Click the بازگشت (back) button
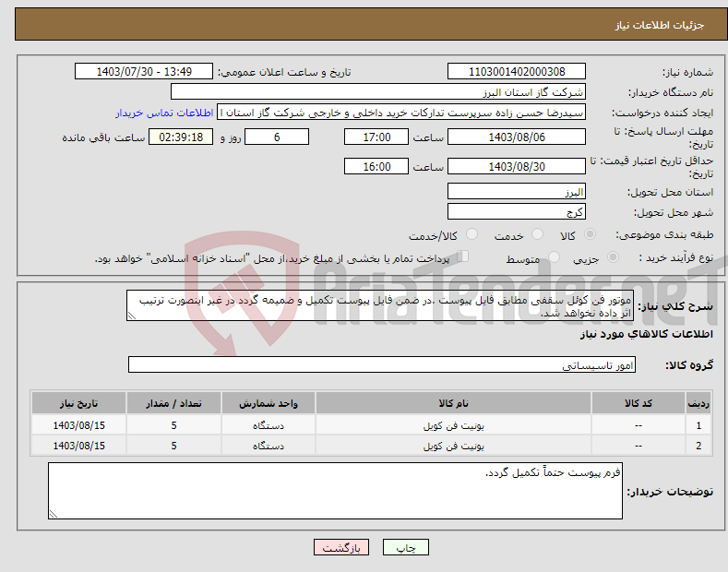 (341, 547)
